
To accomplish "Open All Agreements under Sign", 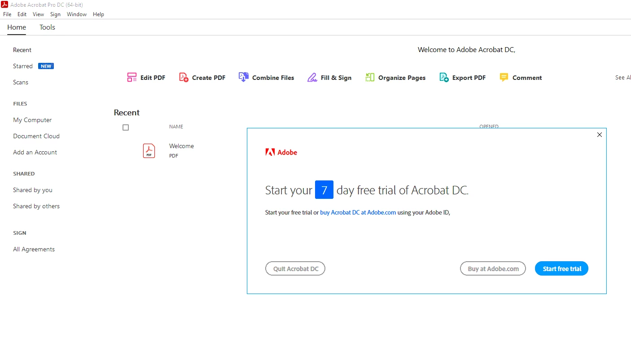I will [x=34, y=249].
